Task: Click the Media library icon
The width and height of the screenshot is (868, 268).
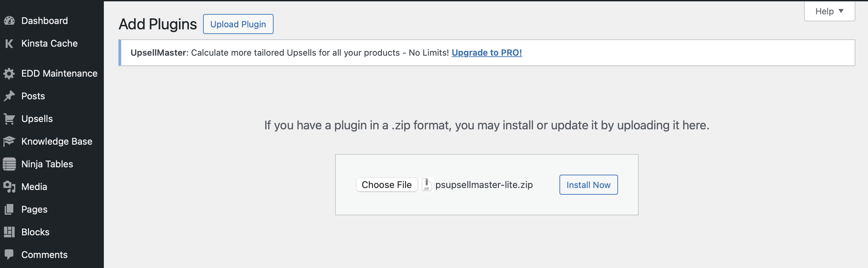Action: coord(9,187)
